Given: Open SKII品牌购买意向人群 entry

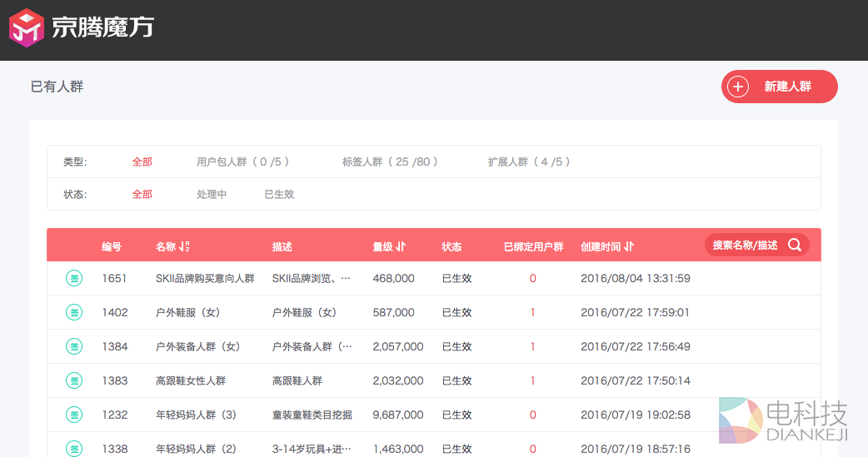Looking at the screenshot, I should (x=205, y=278).
